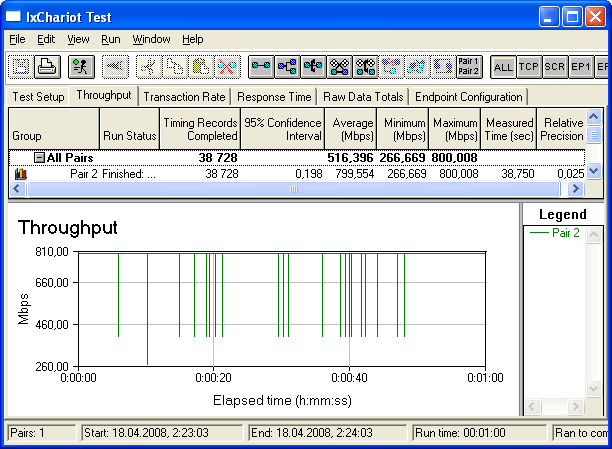Image resolution: width=612 pixels, height=449 pixels.
Task: Click the Delete red X icon
Action: coord(227,67)
